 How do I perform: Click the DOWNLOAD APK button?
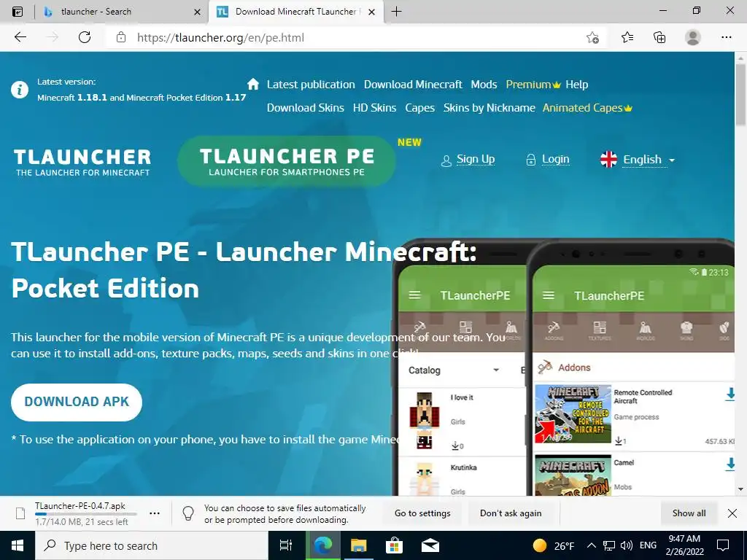77,402
